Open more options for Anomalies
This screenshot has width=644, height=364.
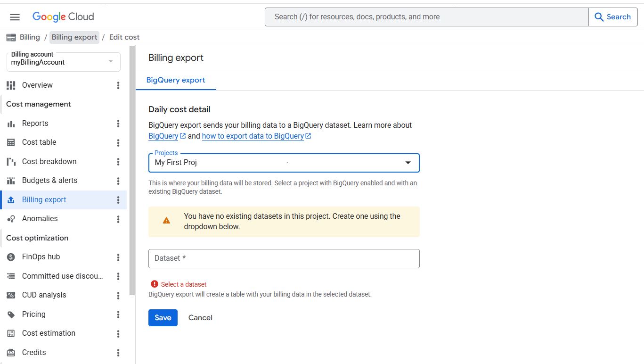(118, 219)
